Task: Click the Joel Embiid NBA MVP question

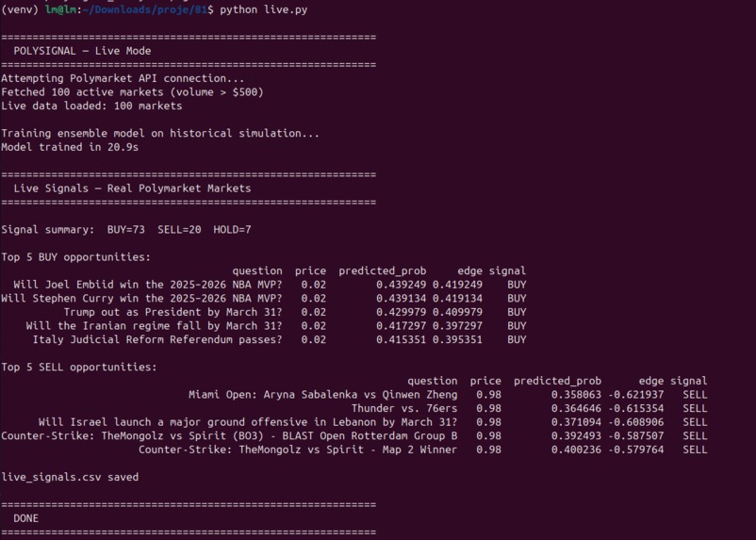Action: click(148, 285)
